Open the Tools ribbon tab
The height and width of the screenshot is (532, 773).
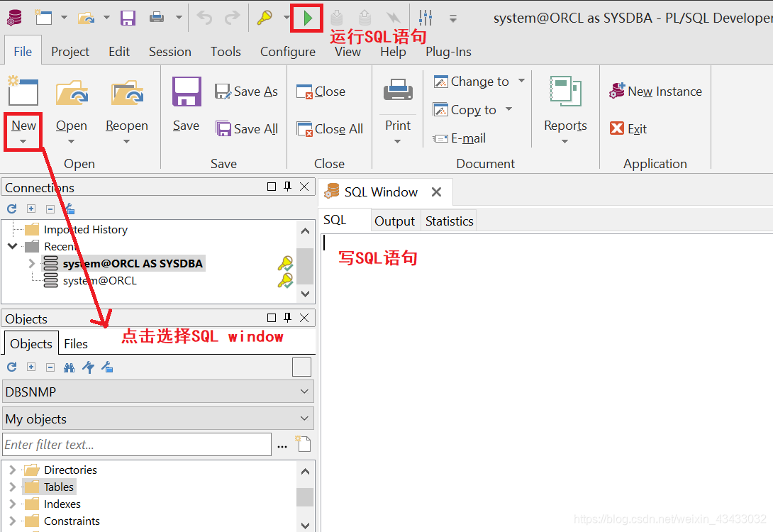pos(226,52)
